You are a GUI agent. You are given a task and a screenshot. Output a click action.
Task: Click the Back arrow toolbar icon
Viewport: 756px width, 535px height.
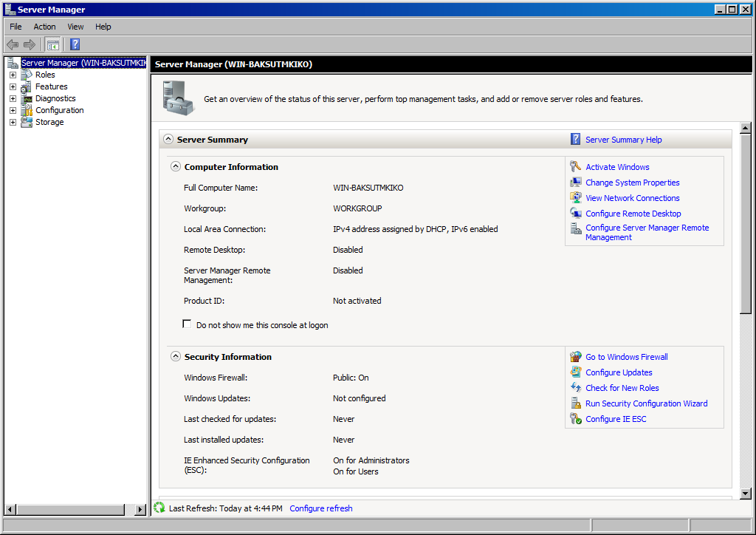(x=13, y=44)
